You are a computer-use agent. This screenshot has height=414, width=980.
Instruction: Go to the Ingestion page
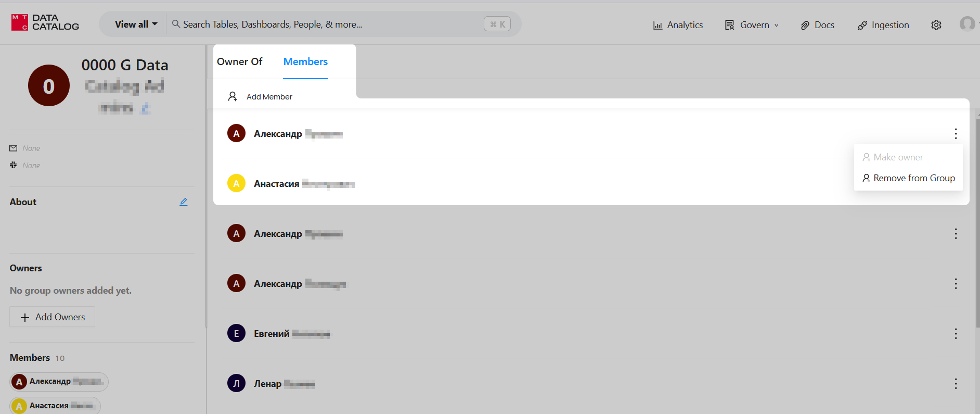tap(883, 25)
